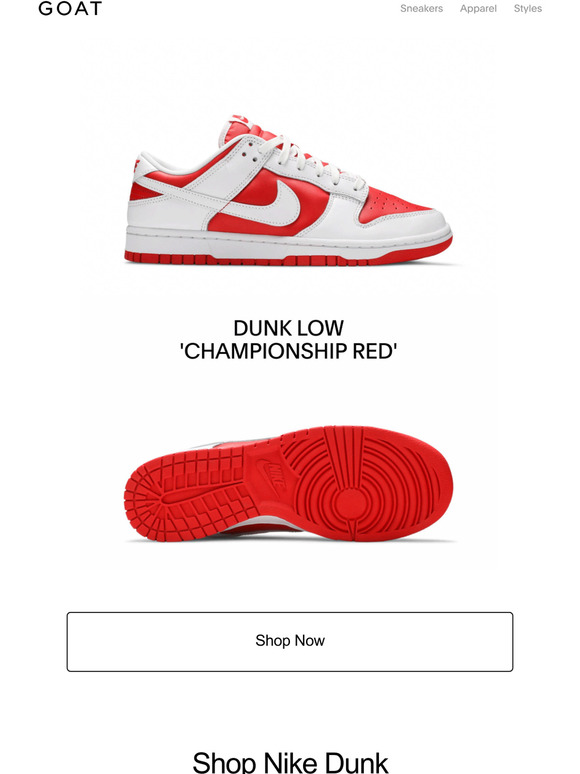Viewport: 580px width, 774px height.
Task: Click the red tongue label on the shoe
Action: click(x=241, y=118)
